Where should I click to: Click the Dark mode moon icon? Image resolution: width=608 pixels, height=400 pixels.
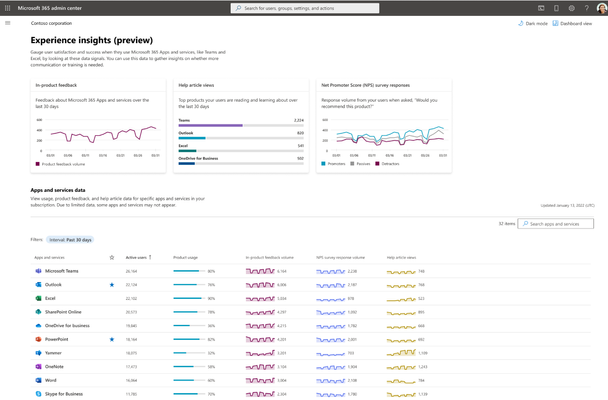(x=521, y=23)
